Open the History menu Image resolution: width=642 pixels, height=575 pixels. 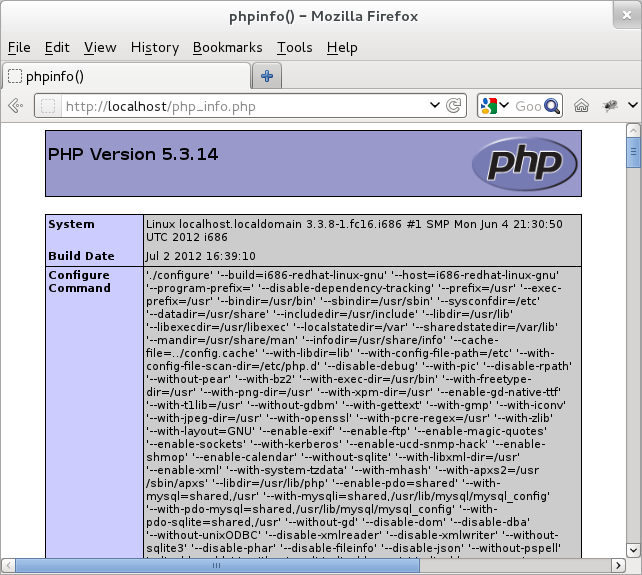(x=154, y=47)
